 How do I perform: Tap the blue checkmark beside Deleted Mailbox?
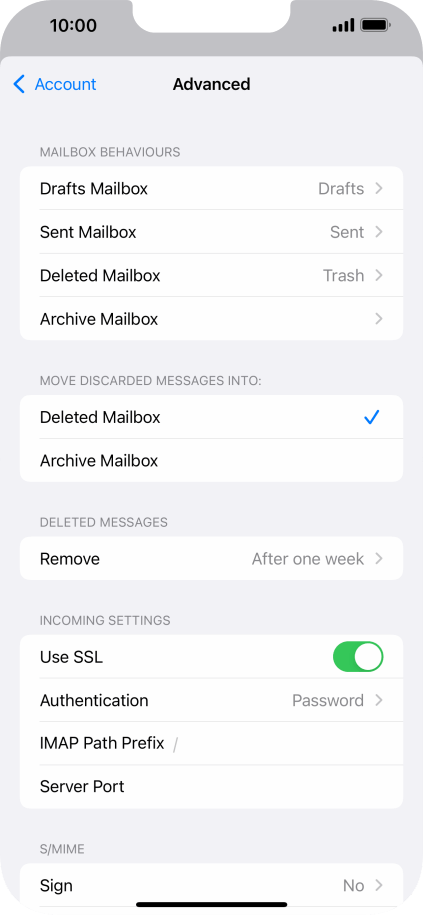pyautogui.click(x=372, y=417)
